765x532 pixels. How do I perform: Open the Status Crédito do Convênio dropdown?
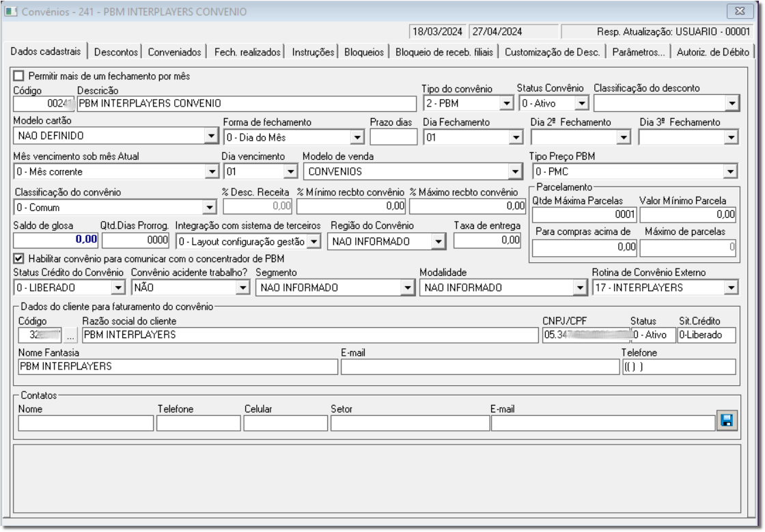118,288
